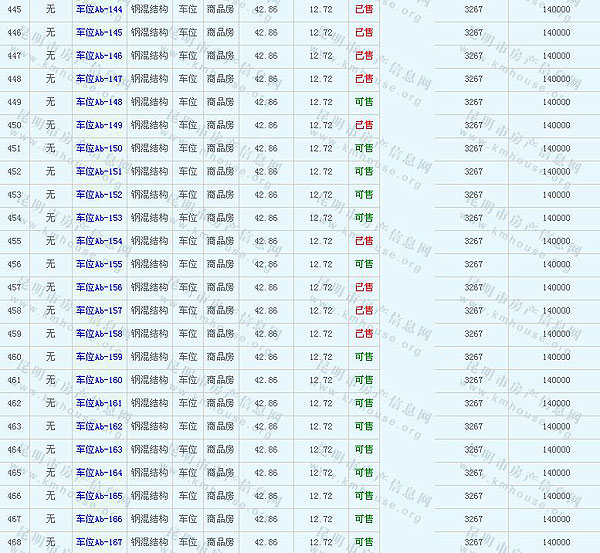This screenshot has height=553, width=600.
Task: Select row number 460 cell
Action: (x=14, y=357)
